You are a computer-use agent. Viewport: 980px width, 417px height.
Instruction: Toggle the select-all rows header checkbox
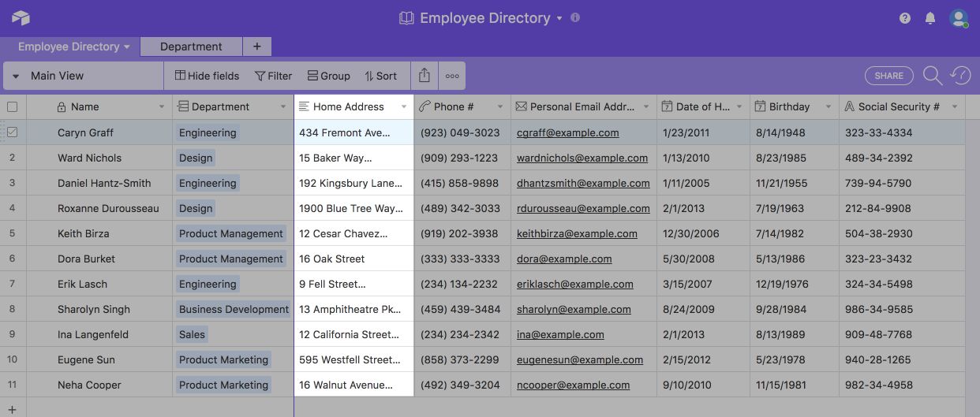pos(13,106)
